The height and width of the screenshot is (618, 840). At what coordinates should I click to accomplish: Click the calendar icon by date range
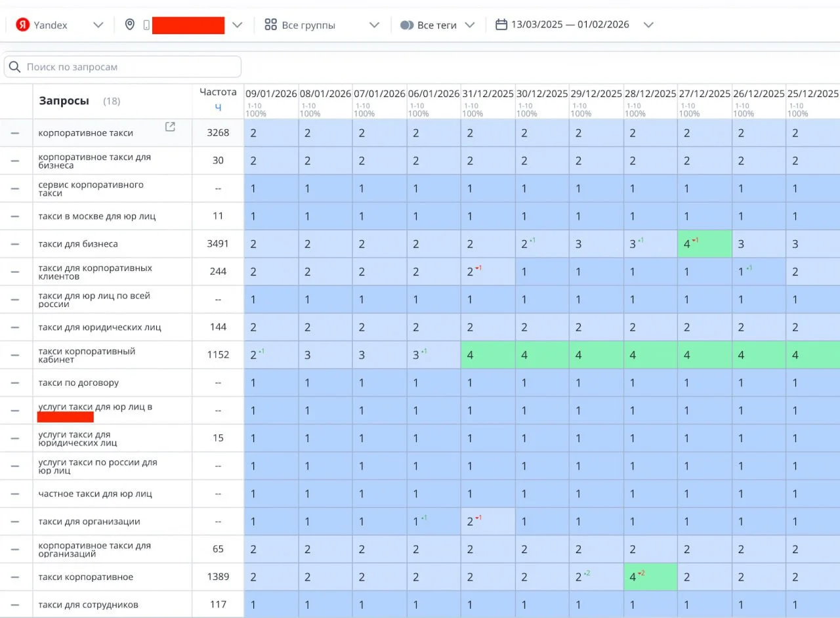click(x=501, y=25)
